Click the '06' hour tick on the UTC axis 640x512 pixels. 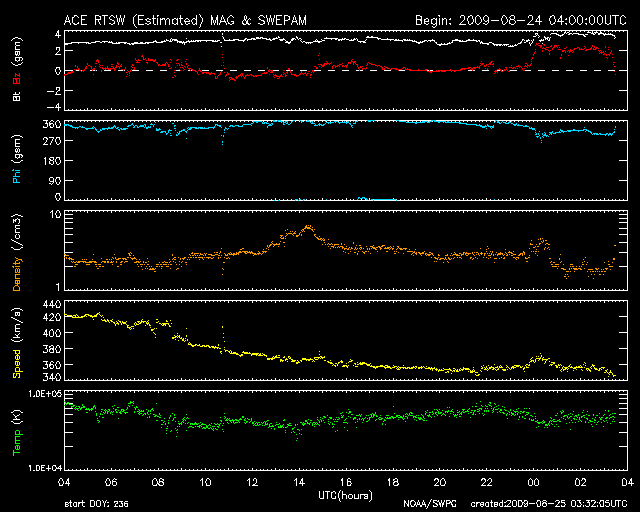click(x=111, y=483)
